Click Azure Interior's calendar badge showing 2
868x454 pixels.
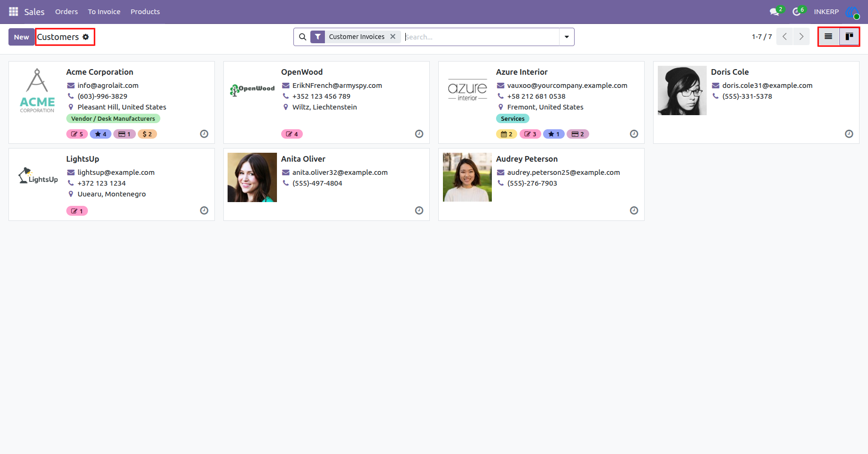507,134
